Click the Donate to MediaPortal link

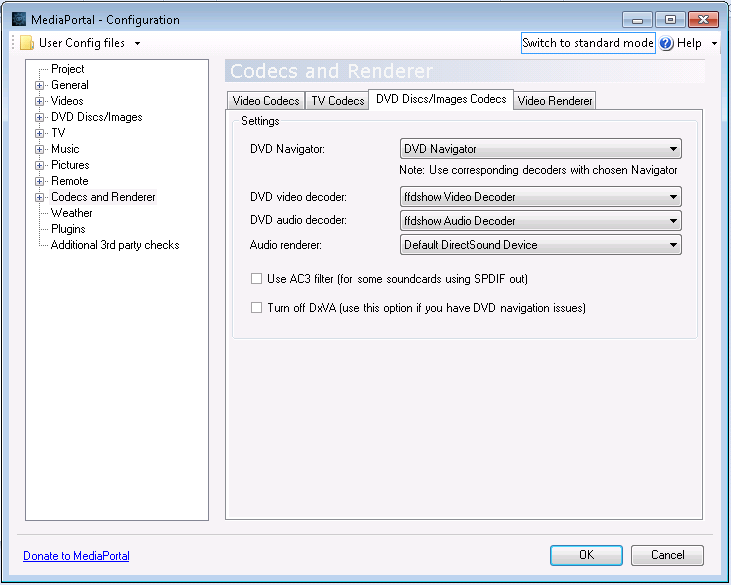pyautogui.click(x=76, y=556)
